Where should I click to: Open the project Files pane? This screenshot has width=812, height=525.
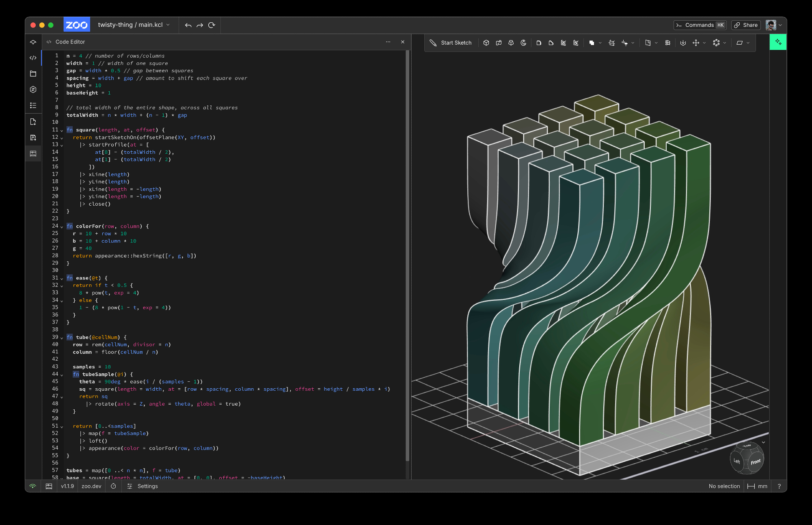click(33, 74)
